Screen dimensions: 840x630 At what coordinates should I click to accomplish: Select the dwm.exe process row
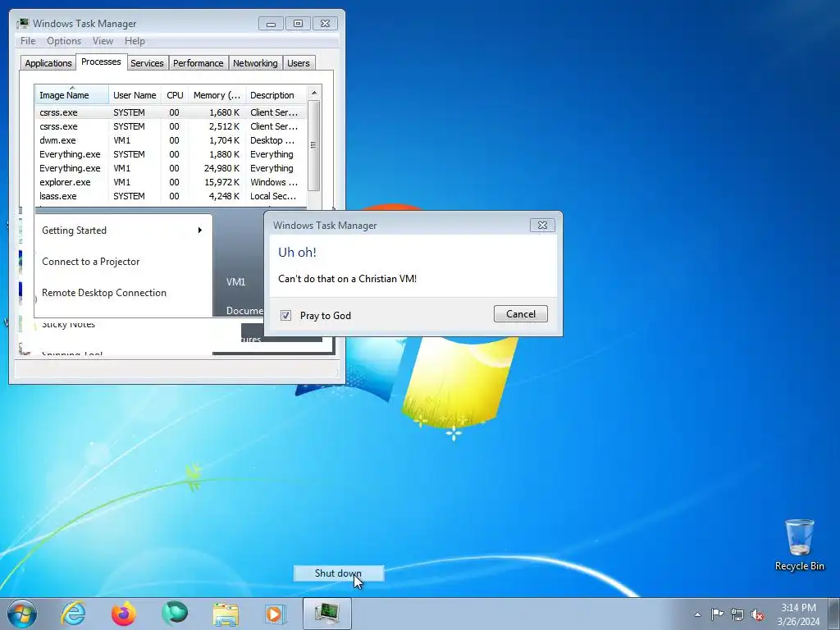(171, 140)
